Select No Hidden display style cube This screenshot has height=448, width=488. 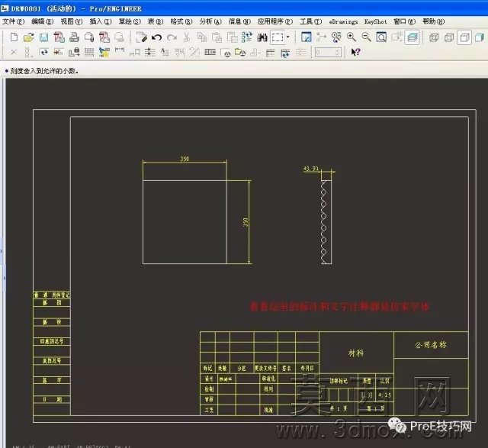(464, 37)
